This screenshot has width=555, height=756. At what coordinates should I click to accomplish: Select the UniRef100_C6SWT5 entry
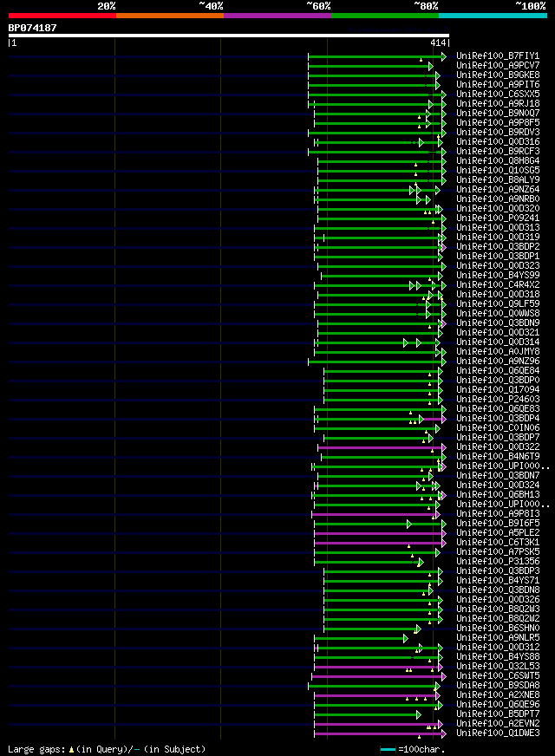click(498, 676)
